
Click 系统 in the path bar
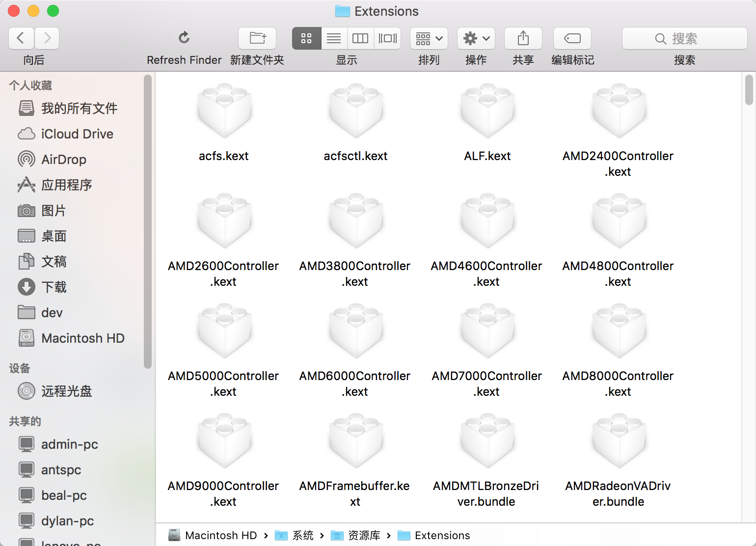[294, 535]
